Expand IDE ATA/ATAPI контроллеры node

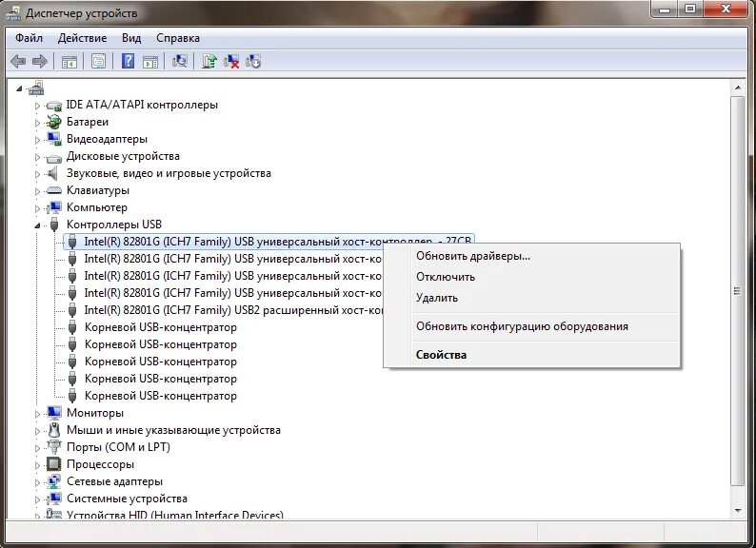pos(37,106)
